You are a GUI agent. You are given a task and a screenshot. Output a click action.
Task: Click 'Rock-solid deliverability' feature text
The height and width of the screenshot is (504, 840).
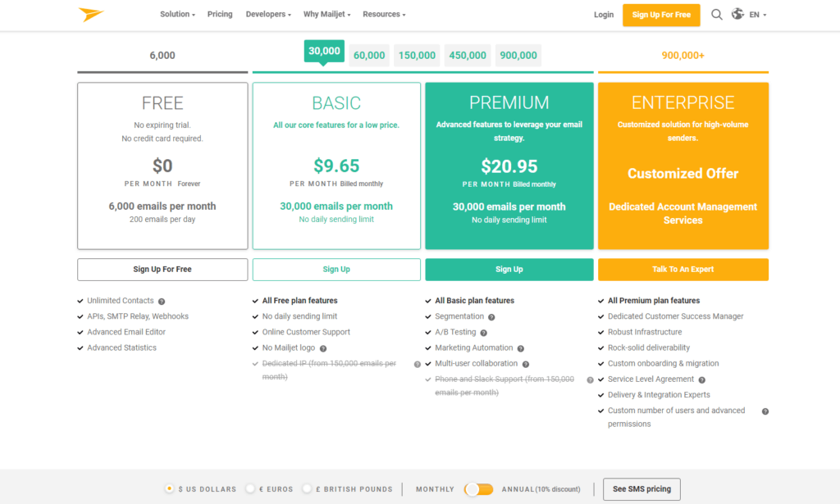[x=648, y=347]
